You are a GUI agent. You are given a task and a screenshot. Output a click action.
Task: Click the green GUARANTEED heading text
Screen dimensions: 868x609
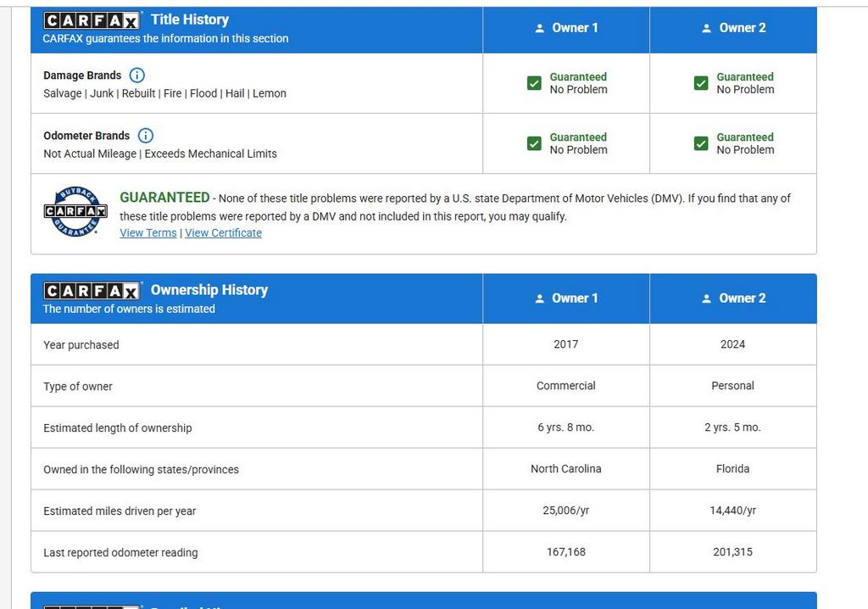coord(164,198)
